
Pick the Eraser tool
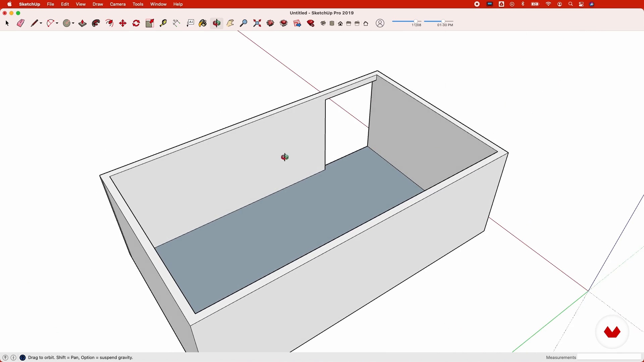pyautogui.click(x=20, y=23)
